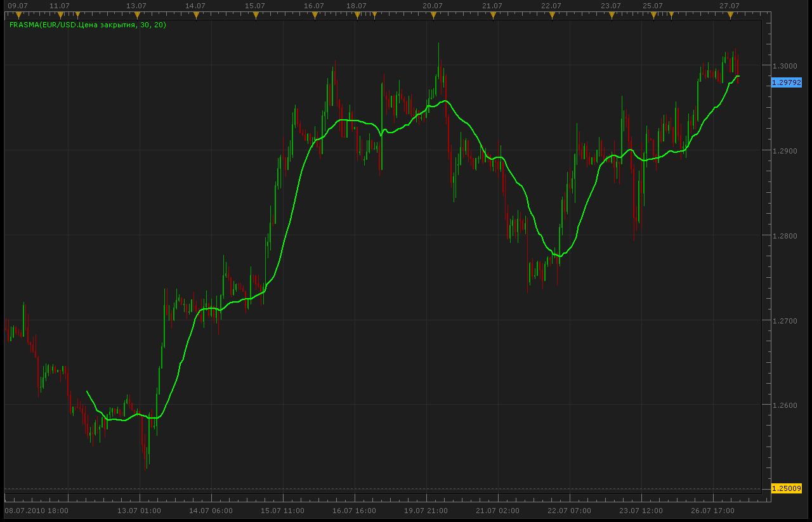Click the 27.07 date text on top ruler
812x522 pixels.
point(730,6)
